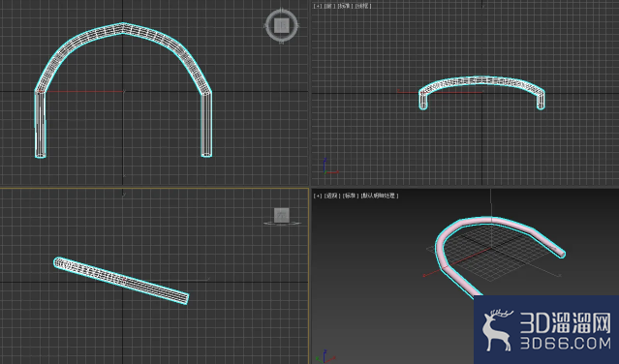619x364 pixels.
Task: Open the [+] menu of the perspective viewport
Action: 318,196
